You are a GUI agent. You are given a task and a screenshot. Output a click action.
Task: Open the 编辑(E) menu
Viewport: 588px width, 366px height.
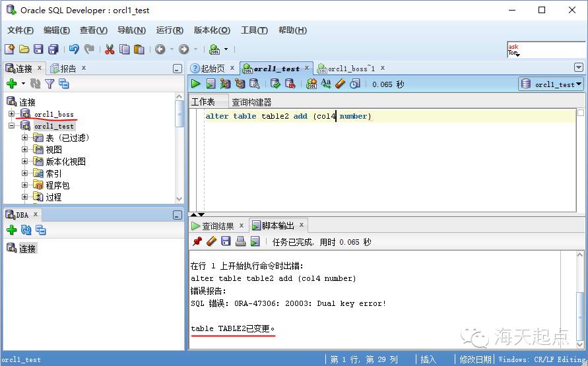pos(56,30)
